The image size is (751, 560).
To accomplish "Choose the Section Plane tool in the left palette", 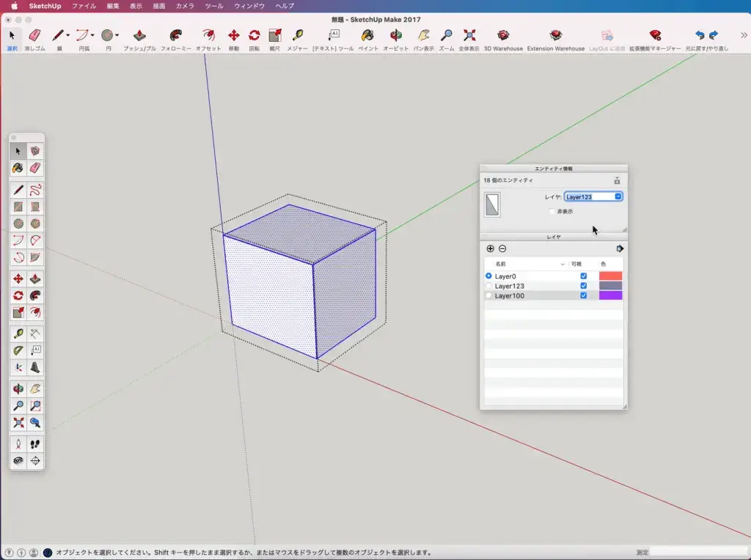I will (35, 461).
